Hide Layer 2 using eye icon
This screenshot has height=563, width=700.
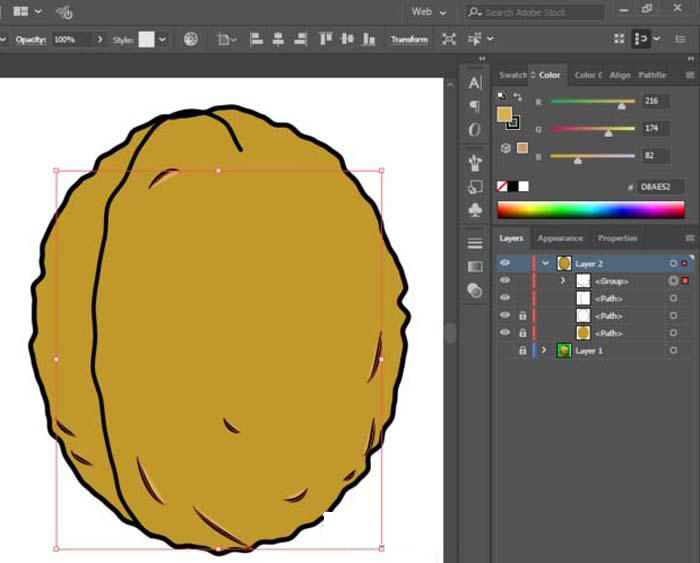[505, 263]
